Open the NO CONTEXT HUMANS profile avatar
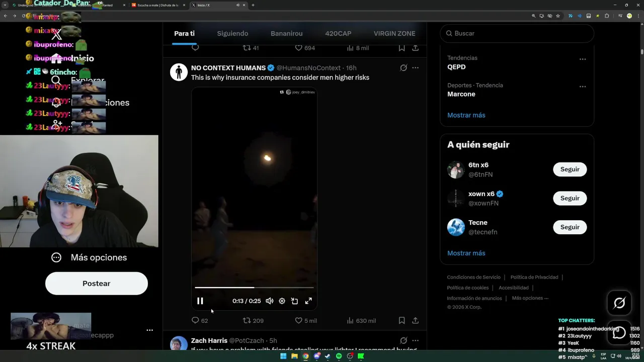Viewport: 644px width, 362px height. [x=179, y=72]
